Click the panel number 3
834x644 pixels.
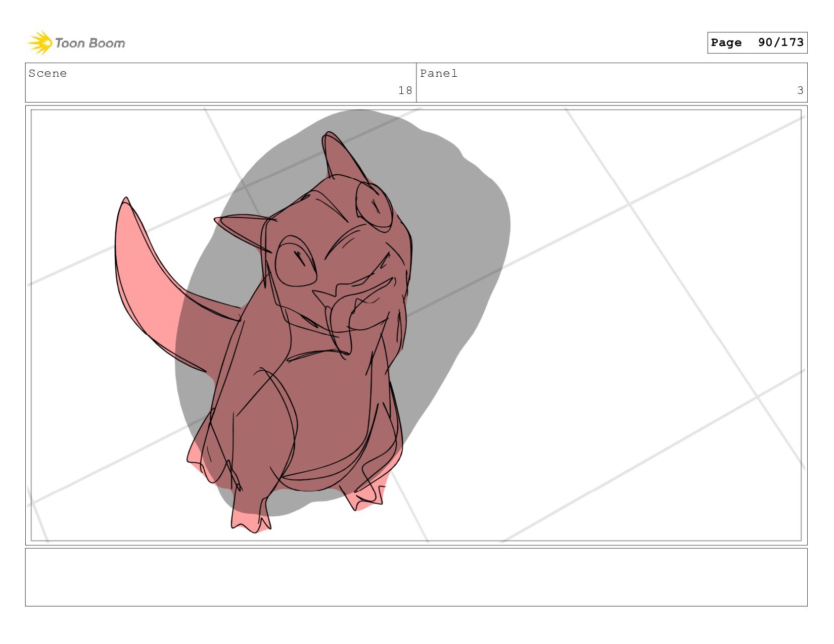click(800, 90)
